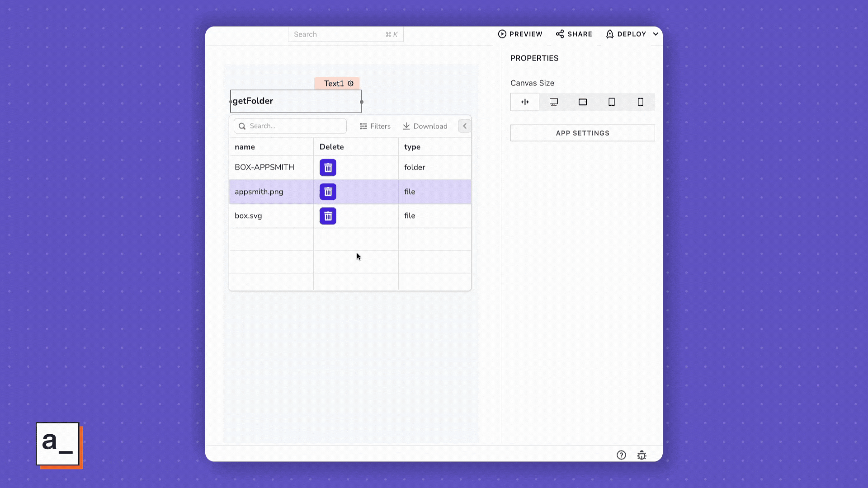
Task: Click the Preview button
Action: coord(520,34)
